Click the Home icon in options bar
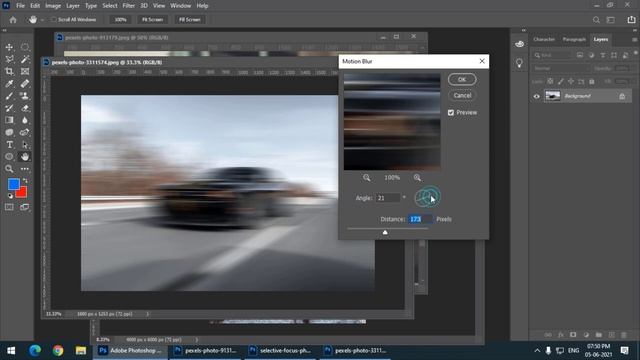The width and height of the screenshot is (640, 360). (x=13, y=20)
